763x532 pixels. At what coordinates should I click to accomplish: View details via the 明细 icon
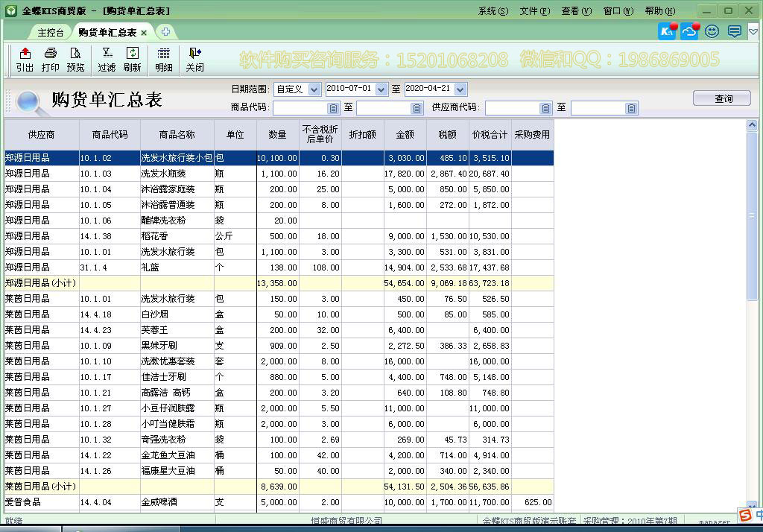coord(162,60)
